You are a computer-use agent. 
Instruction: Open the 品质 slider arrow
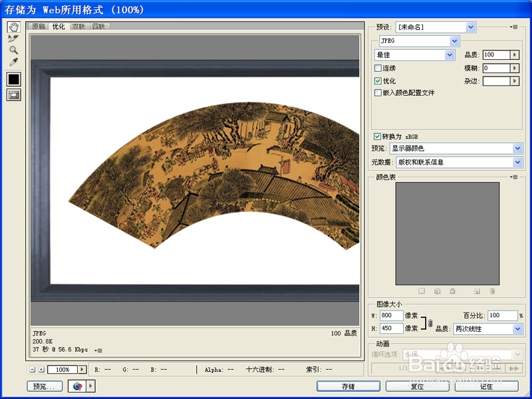point(515,55)
